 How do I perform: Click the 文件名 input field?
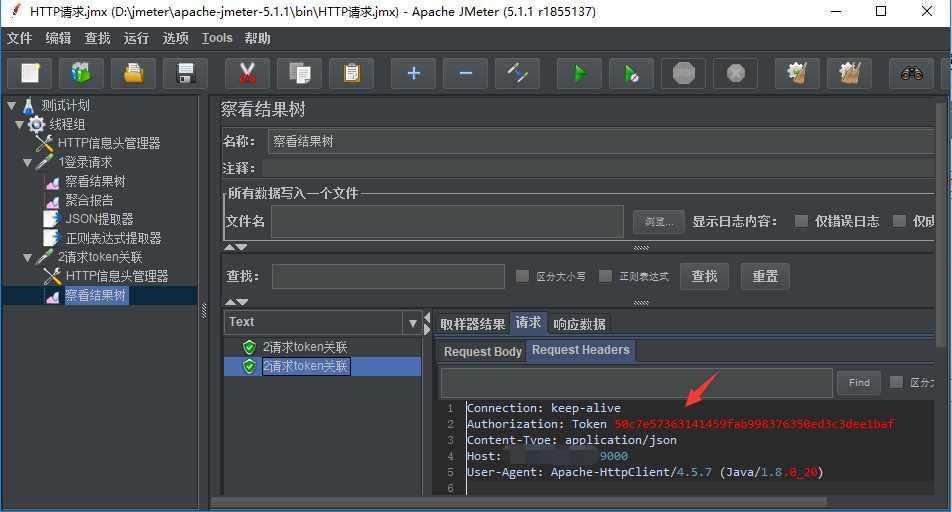click(447, 221)
